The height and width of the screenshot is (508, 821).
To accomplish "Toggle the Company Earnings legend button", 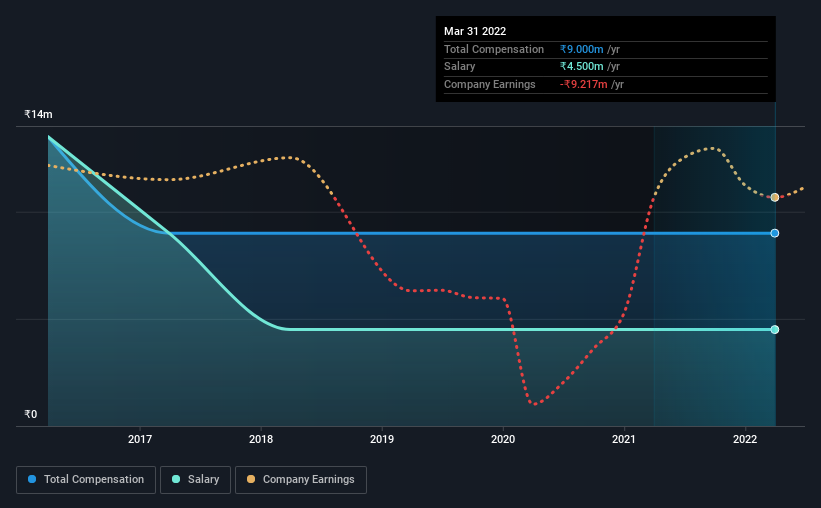I will [301, 480].
